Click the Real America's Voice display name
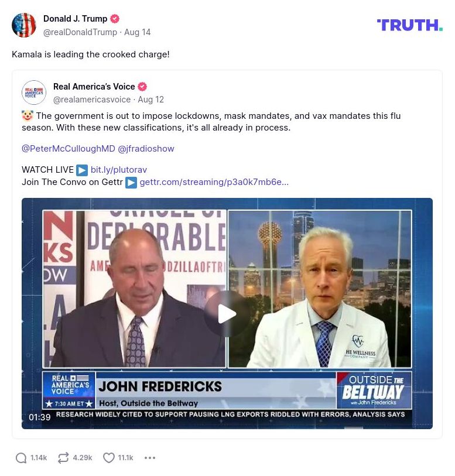 coord(94,87)
